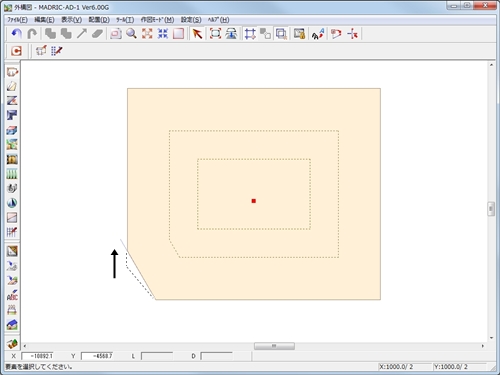Click the magnifying glass zoom icon

pos(131,34)
